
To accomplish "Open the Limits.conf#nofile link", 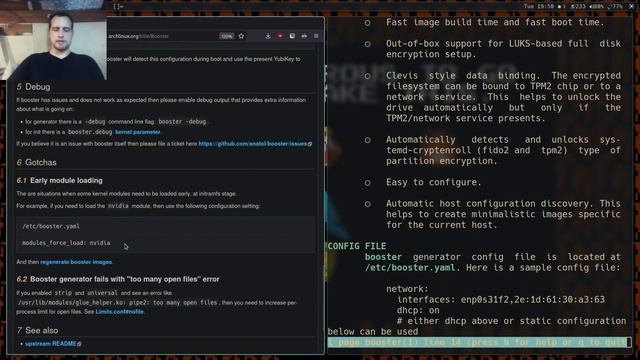I will coord(120,312).
